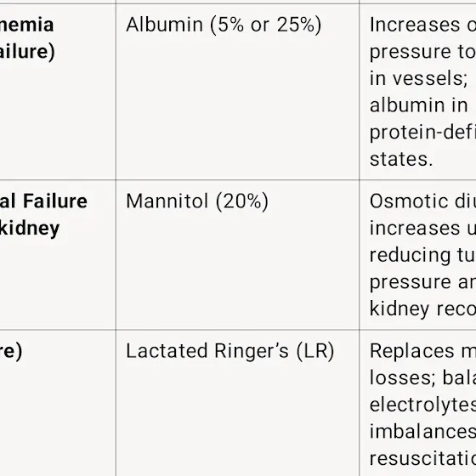Click the 'ailure)' text in the first row
476x476 pixels.
[x=27, y=52]
